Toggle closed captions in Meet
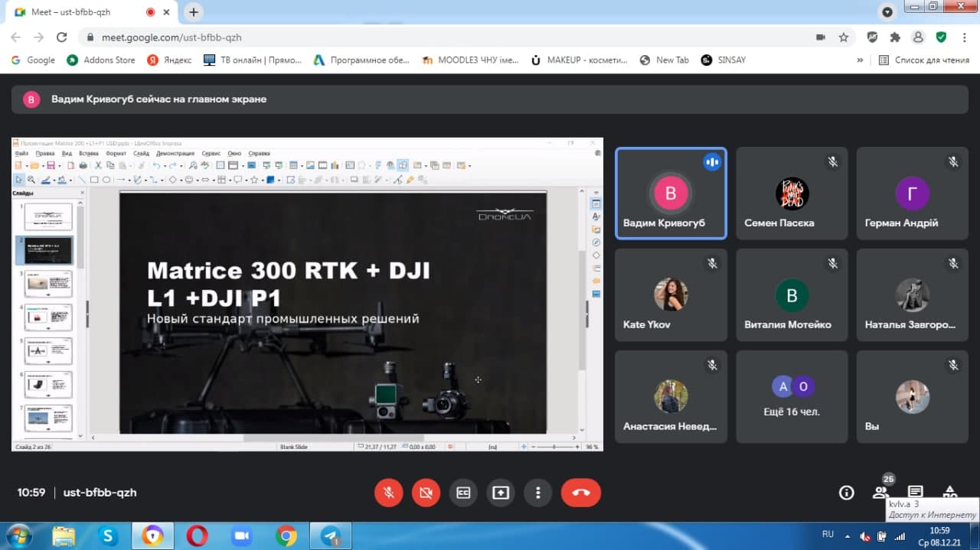This screenshot has height=550, width=980. (463, 493)
